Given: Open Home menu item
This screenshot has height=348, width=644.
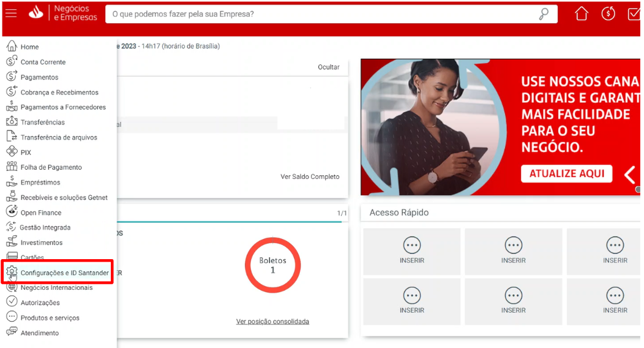Looking at the screenshot, I should pos(29,47).
